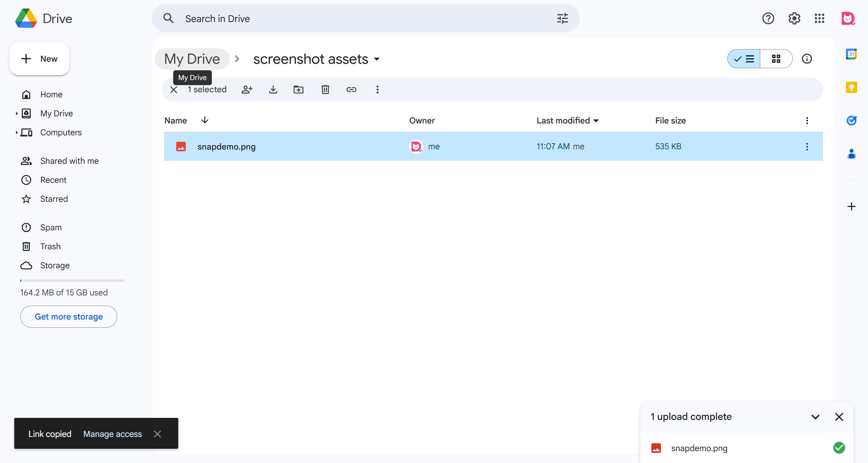Click the 164.2 MB of 15 GB used text
Image resolution: width=868 pixels, height=463 pixels.
point(64,292)
